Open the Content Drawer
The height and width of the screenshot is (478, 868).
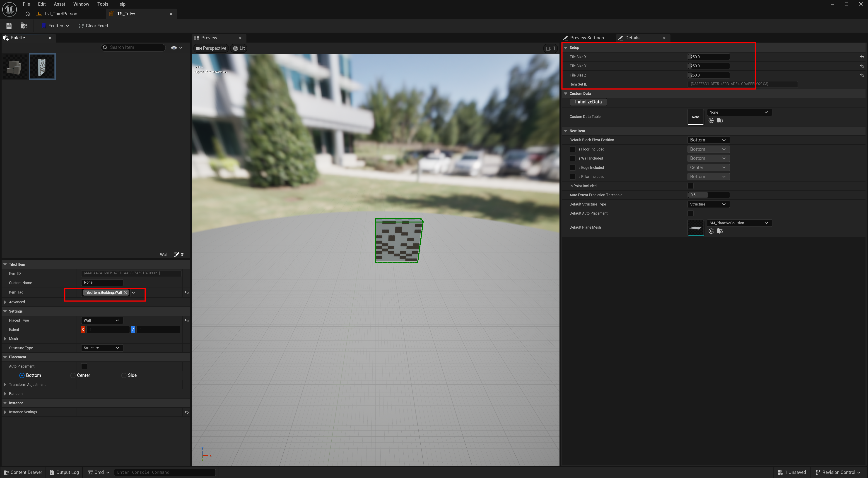pyautogui.click(x=23, y=472)
